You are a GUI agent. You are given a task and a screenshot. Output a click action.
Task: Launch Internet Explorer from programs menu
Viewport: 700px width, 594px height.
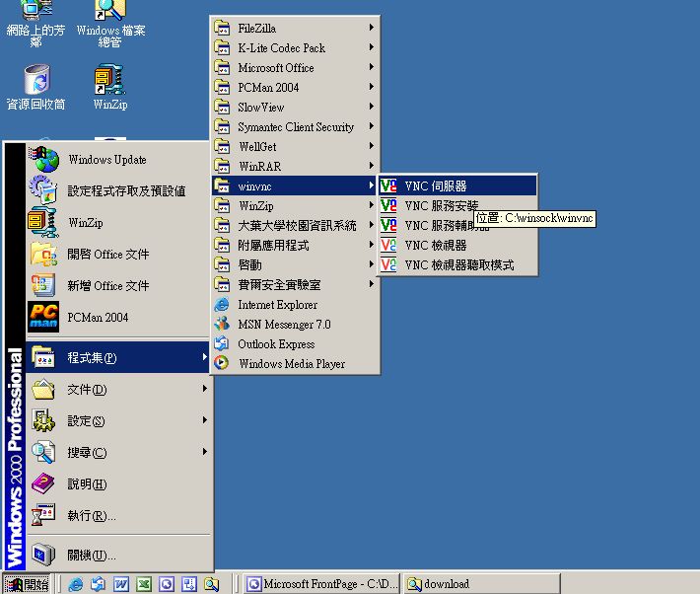pyautogui.click(x=295, y=304)
